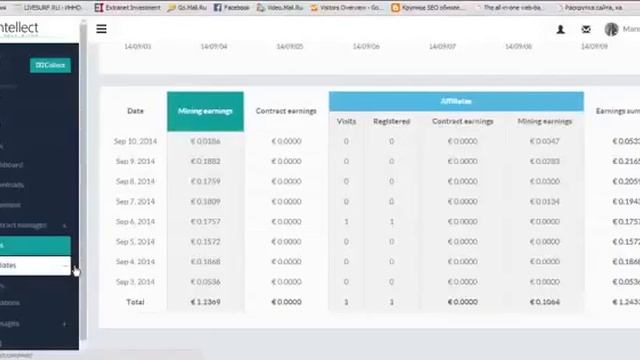Screen dimensions: 640x360
Task: Click Visits value 1 for Sep 6
Action: coord(346,222)
